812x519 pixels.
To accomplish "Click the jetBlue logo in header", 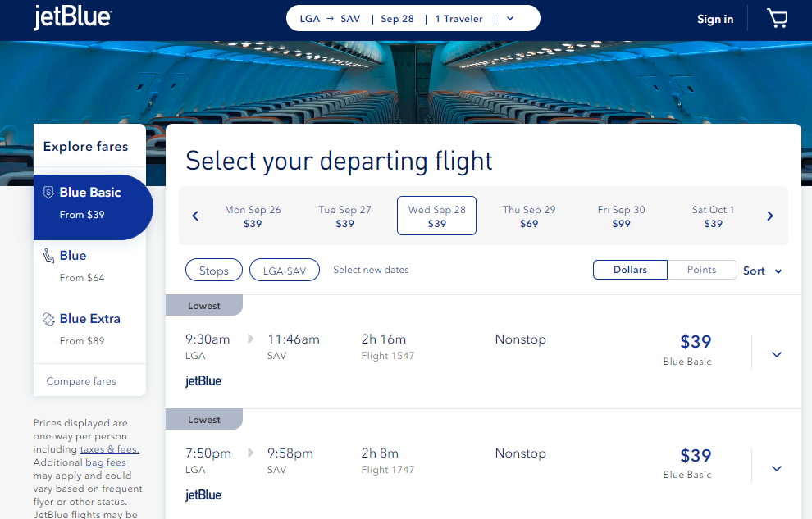I will click(72, 17).
